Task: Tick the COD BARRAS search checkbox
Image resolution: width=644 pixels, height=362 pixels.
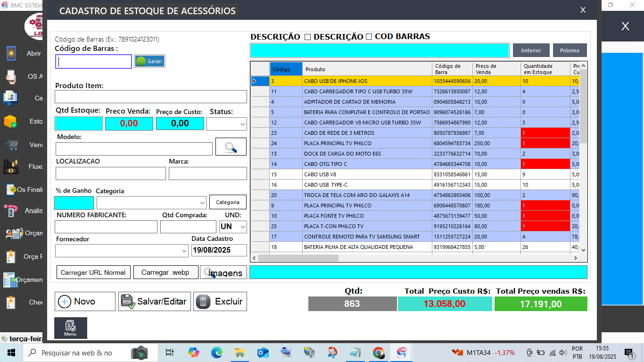Action: [x=369, y=37]
